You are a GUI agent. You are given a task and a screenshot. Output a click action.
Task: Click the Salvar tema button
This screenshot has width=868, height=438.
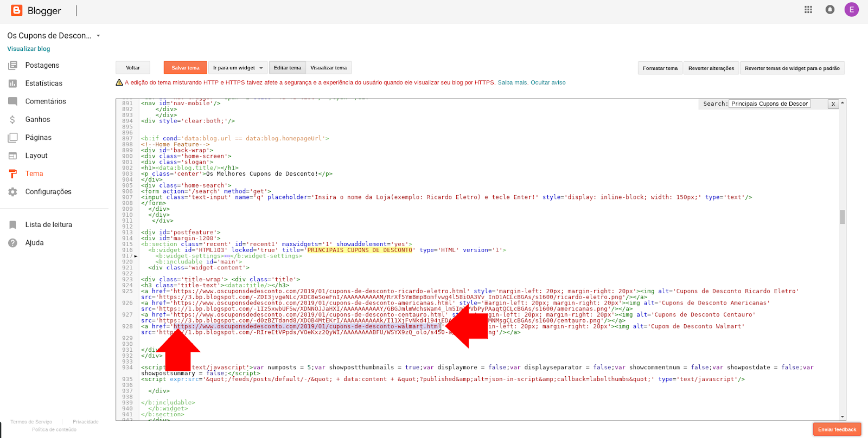[x=186, y=68]
